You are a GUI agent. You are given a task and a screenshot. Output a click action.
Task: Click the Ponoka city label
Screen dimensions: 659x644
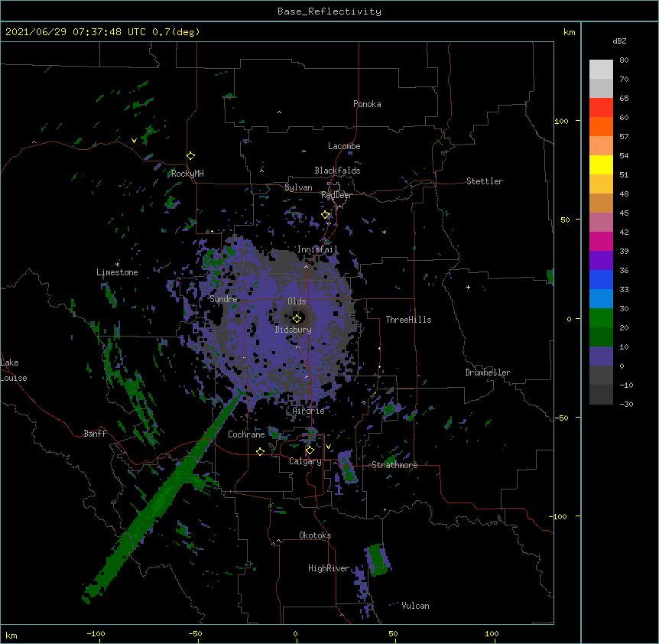[x=367, y=104]
